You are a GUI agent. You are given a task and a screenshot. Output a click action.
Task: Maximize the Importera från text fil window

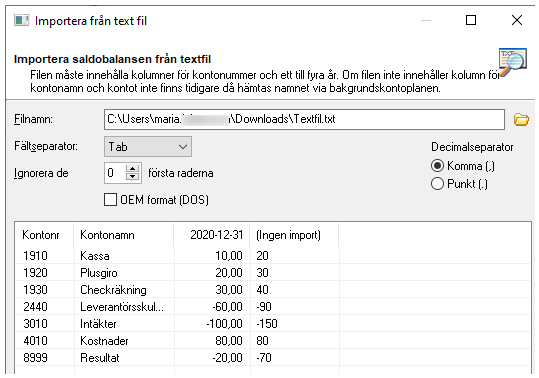(x=471, y=20)
